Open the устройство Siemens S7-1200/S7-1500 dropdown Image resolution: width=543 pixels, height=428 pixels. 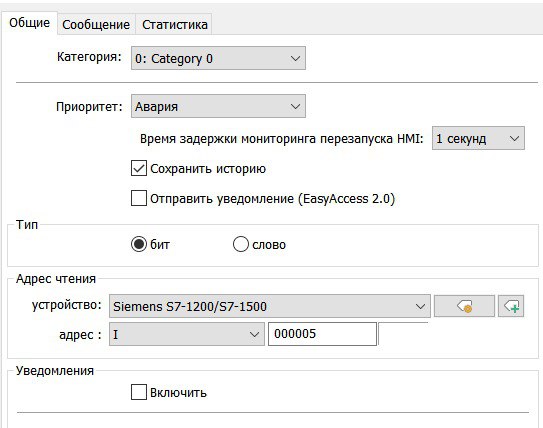(270, 306)
